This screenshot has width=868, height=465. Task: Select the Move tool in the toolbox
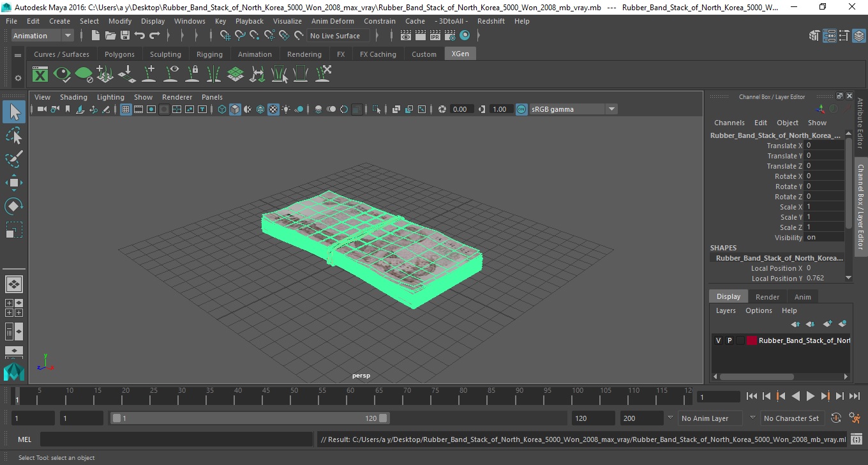[14, 183]
